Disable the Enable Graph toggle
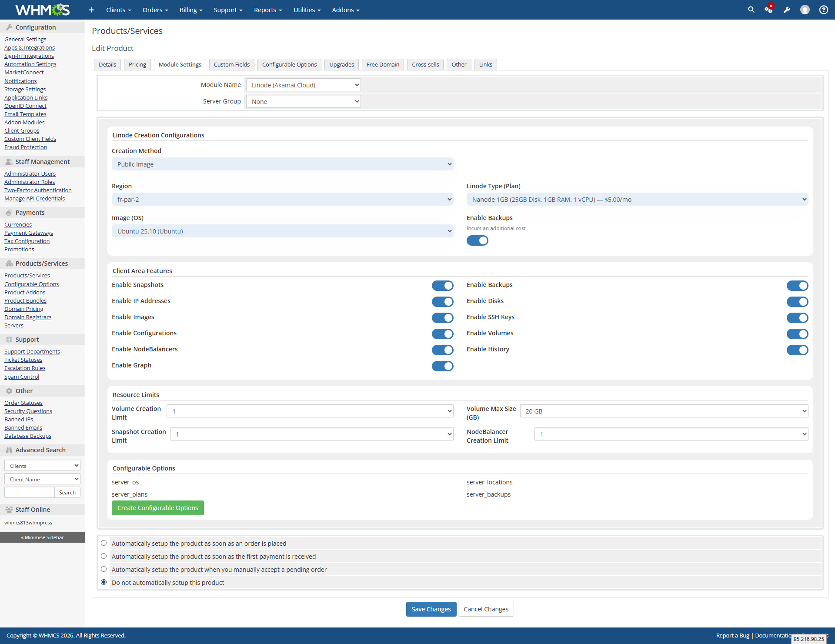The image size is (835, 644). pos(442,366)
